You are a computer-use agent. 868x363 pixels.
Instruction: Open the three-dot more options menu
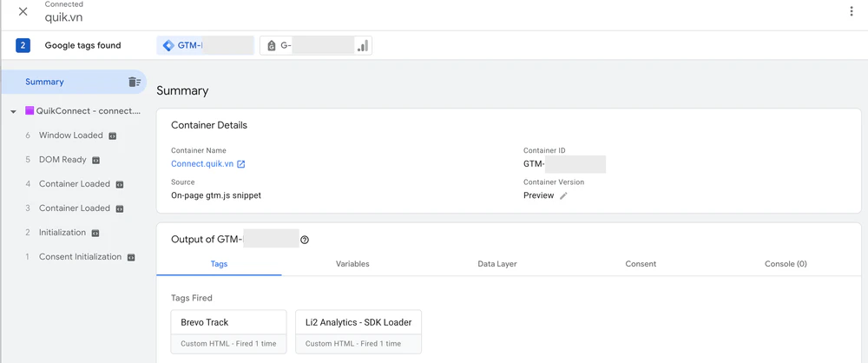[852, 11]
